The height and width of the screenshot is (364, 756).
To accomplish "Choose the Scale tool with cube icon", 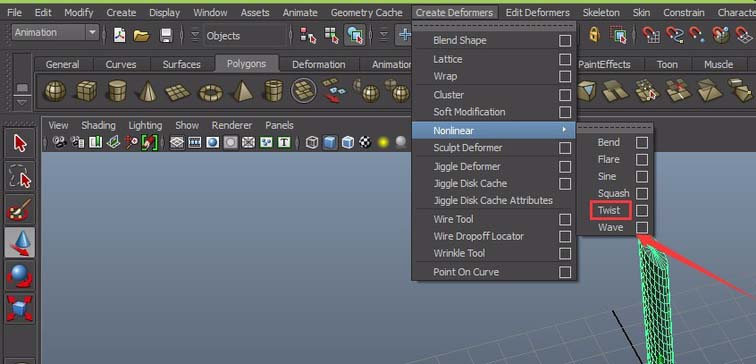I will (x=20, y=309).
